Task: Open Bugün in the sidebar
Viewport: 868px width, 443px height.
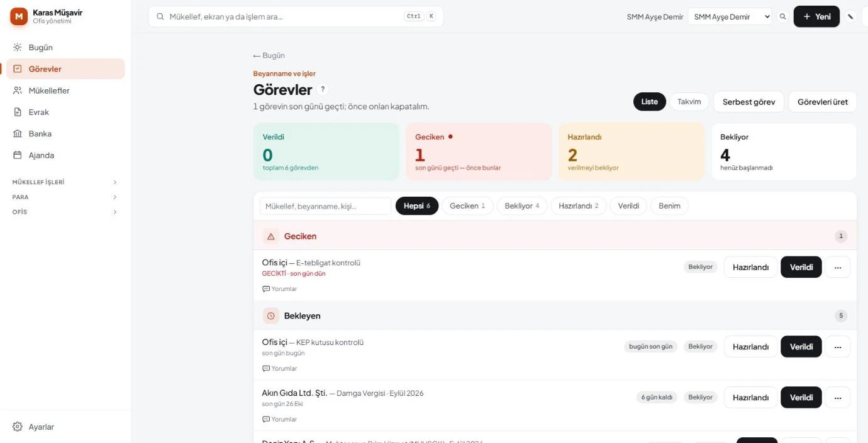Action: coord(65,47)
